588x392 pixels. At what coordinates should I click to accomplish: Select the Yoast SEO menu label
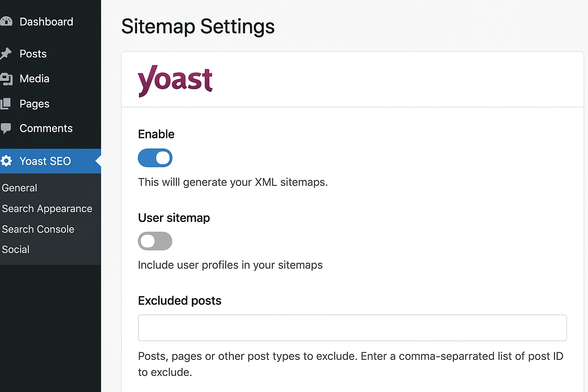point(45,161)
